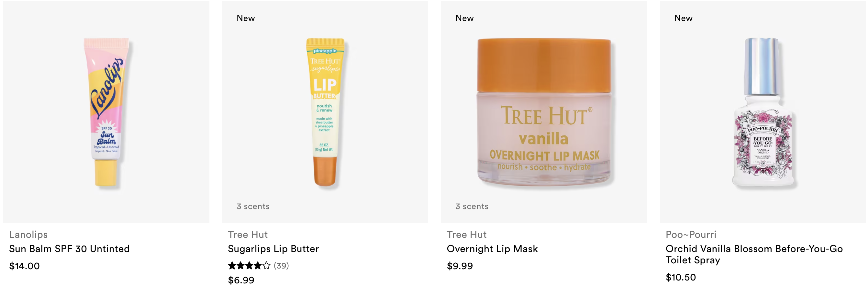Select the Tree Hut brand above Lip Mask
Screen dimensions: 868x285
(467, 235)
